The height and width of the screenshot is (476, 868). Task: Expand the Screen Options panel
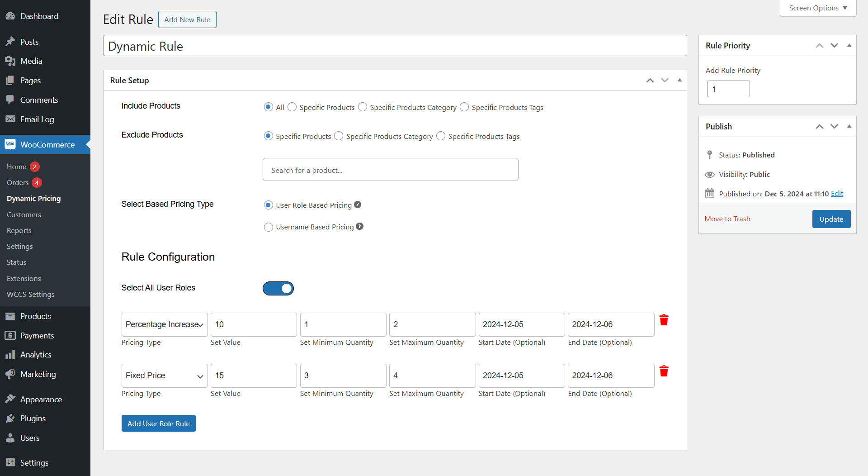coord(818,8)
